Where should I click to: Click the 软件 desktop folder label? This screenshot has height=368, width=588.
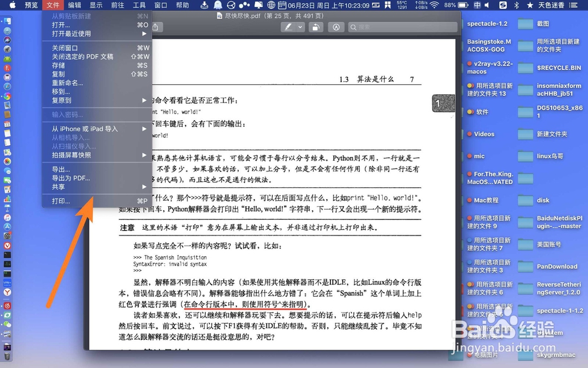click(482, 112)
